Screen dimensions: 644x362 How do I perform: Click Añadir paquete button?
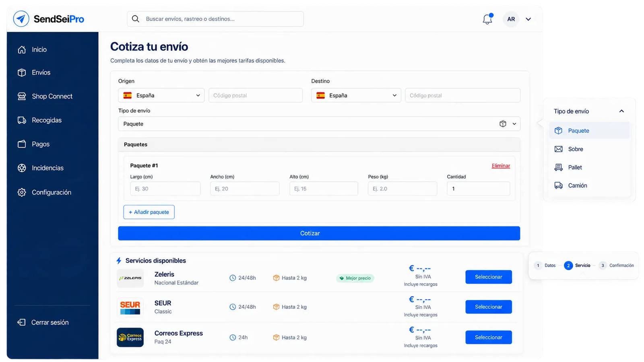pos(149,212)
